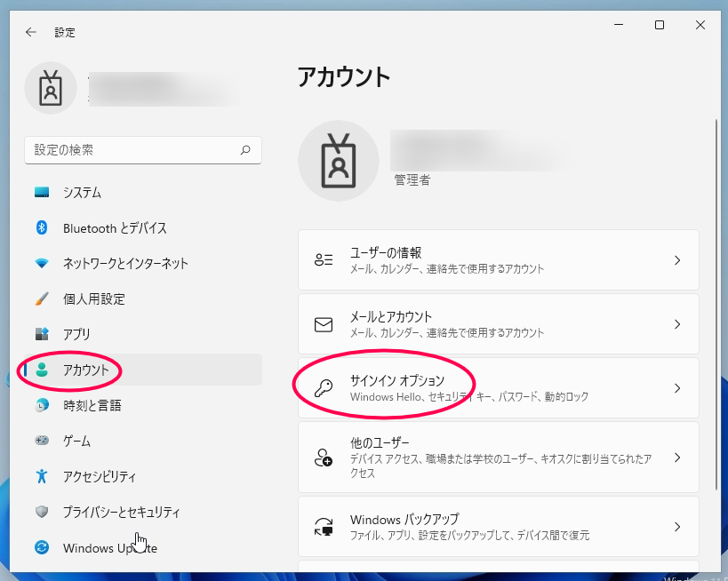Click the Windows Update sync icon
Viewport: 728px width, 581px height.
coord(42,547)
